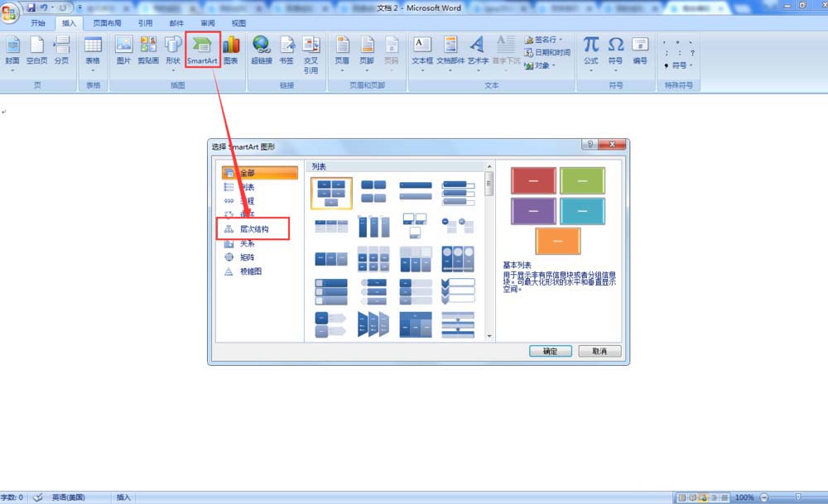
Task: Insert a 分页 page break
Action: [62, 51]
